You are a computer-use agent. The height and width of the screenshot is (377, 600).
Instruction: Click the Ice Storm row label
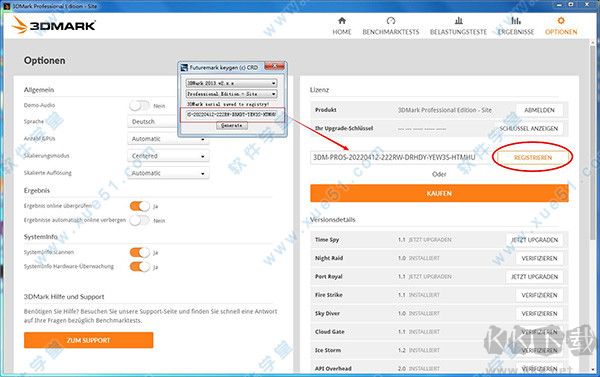[x=328, y=350]
